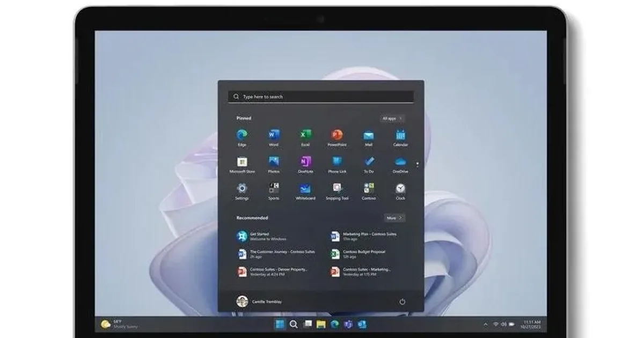Open File Explorer from the taskbar
644x338 pixels.
[x=321, y=324]
